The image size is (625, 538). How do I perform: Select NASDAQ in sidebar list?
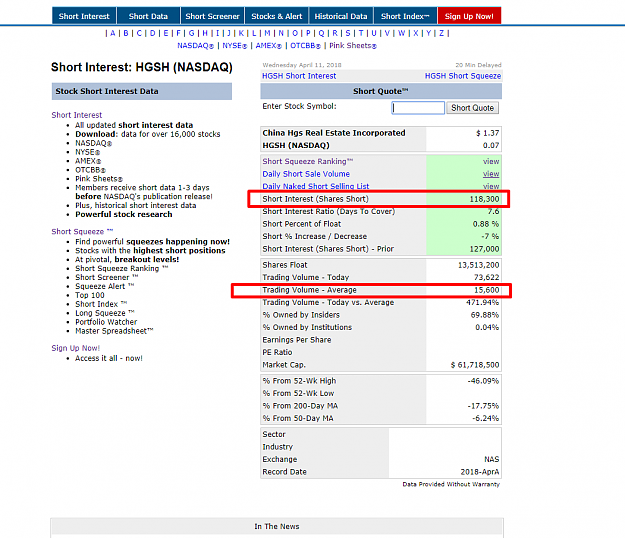click(x=94, y=143)
